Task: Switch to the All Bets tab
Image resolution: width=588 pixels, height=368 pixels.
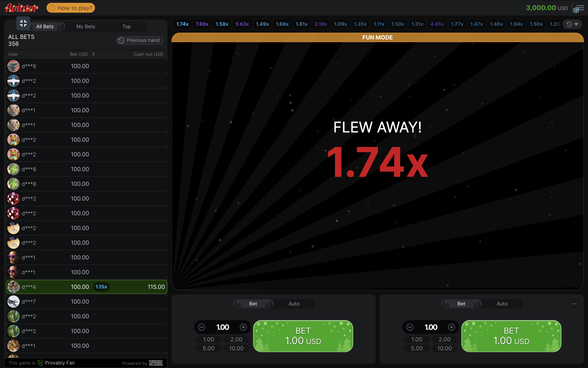Action: pos(45,27)
